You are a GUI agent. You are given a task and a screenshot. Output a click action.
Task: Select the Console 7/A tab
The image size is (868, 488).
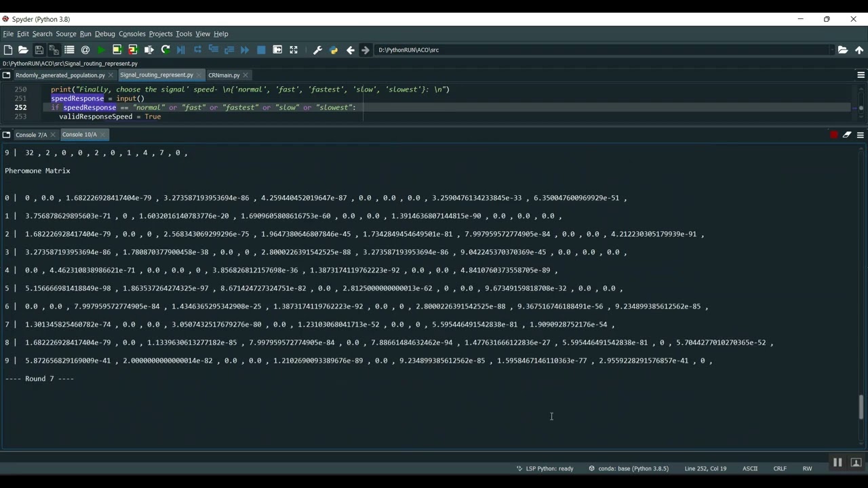(x=31, y=135)
